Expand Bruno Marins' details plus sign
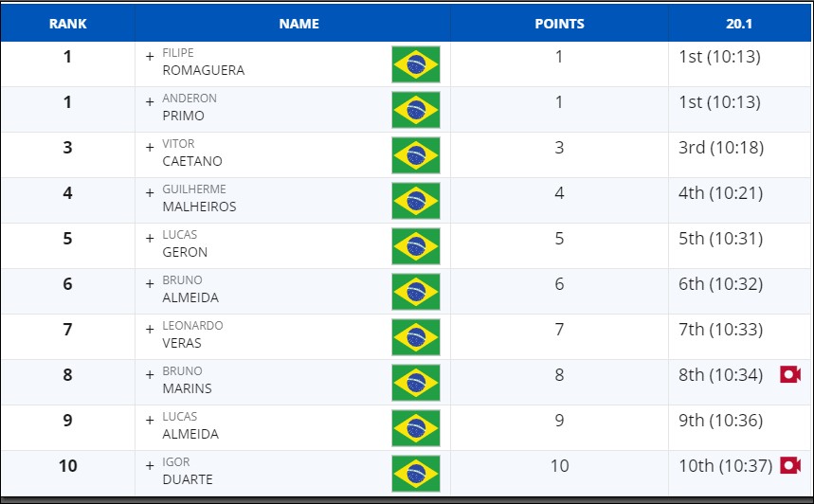This screenshot has width=814, height=504. coord(150,375)
